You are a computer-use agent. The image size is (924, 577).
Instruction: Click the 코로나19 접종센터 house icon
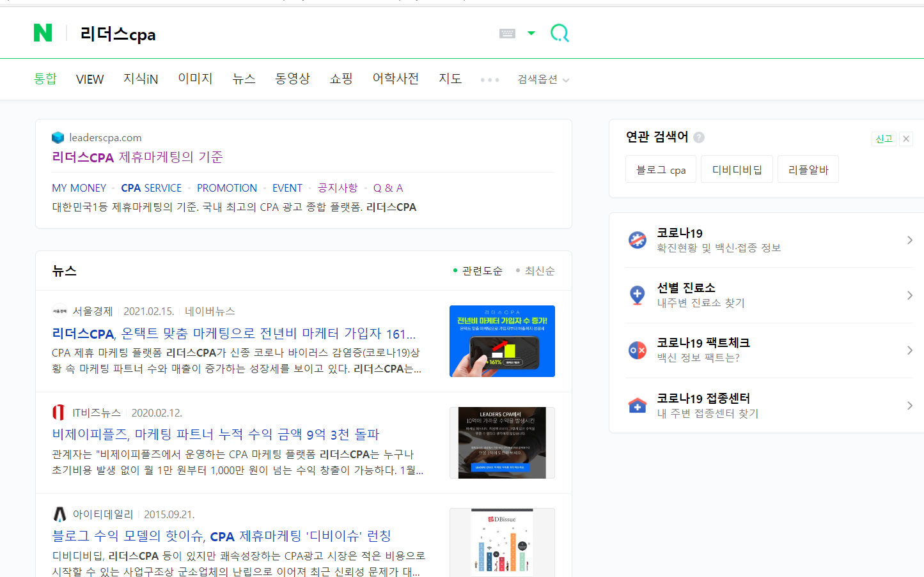(x=638, y=406)
